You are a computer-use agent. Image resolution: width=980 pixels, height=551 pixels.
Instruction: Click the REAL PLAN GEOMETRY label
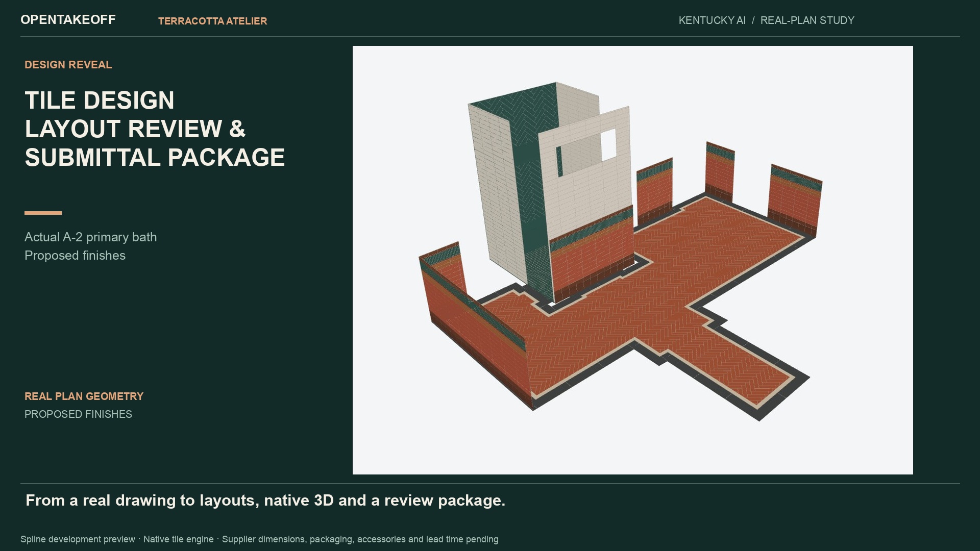tap(84, 396)
